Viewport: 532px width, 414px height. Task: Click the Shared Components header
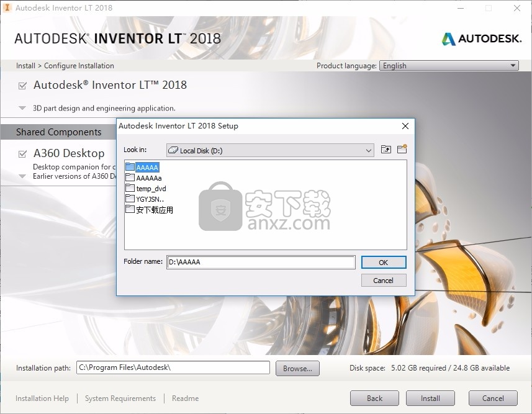pyautogui.click(x=59, y=132)
